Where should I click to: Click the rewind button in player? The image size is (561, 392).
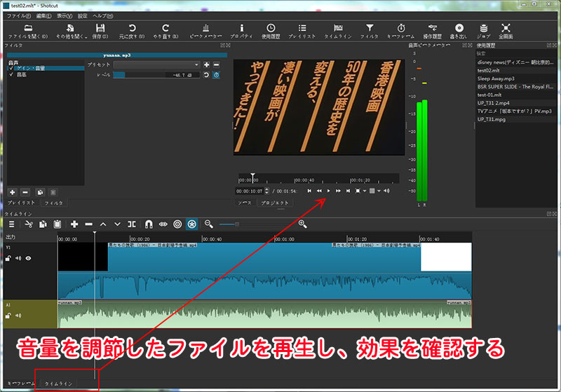point(319,191)
